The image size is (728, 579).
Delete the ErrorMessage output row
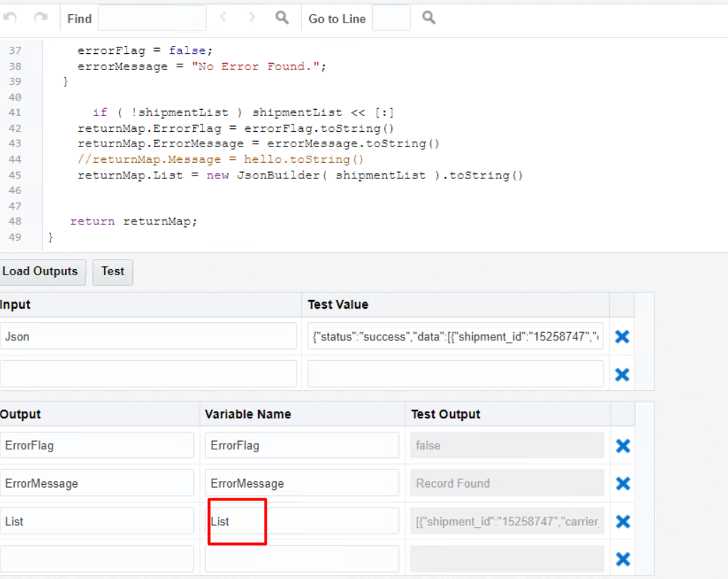point(623,483)
